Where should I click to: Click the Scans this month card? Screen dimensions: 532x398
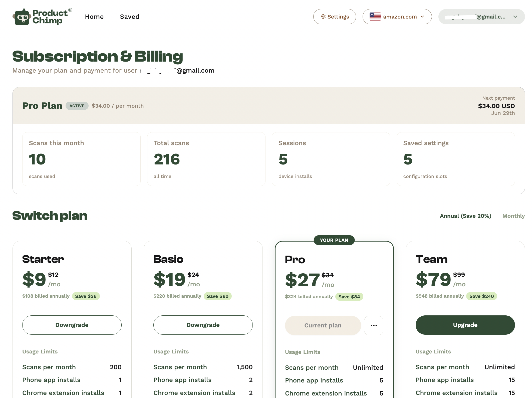pos(81,159)
